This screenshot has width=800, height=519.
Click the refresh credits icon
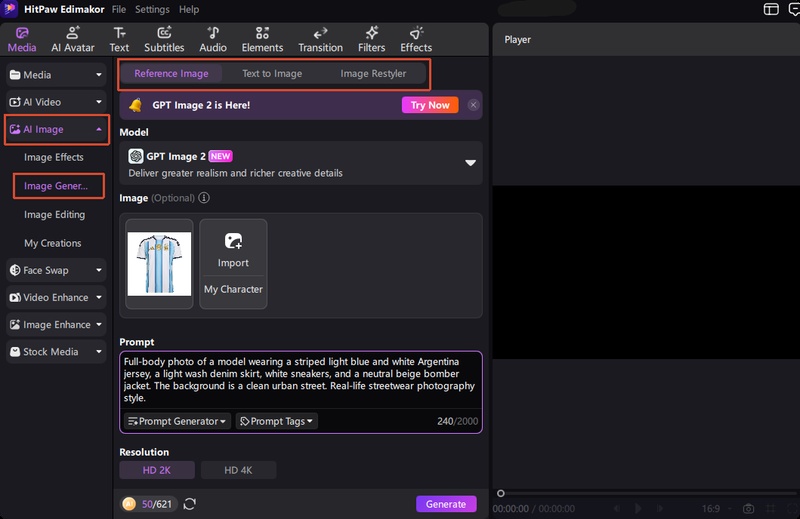(x=190, y=504)
